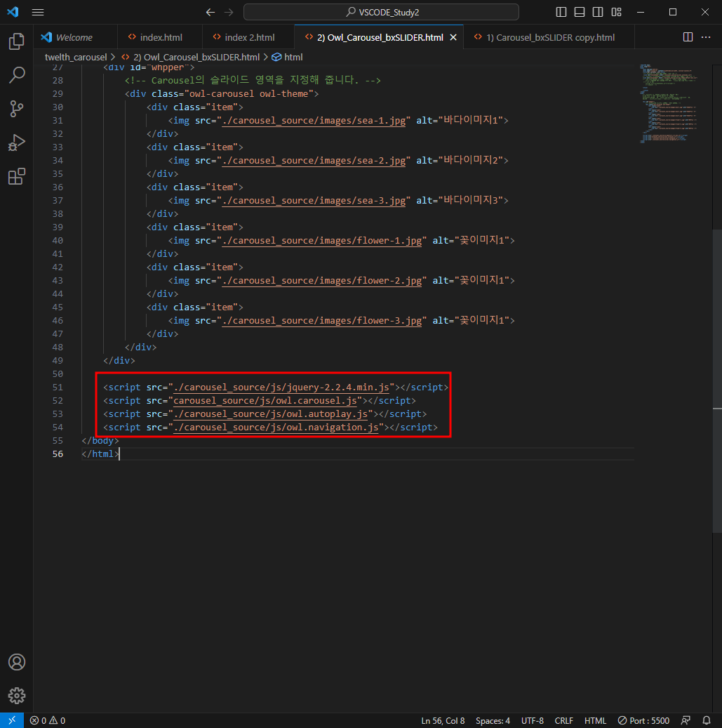Select the active 2) Owl_Carousel_bxSLIDER.html tab
Screen dimensions: 722x728
pyautogui.click(x=380, y=37)
